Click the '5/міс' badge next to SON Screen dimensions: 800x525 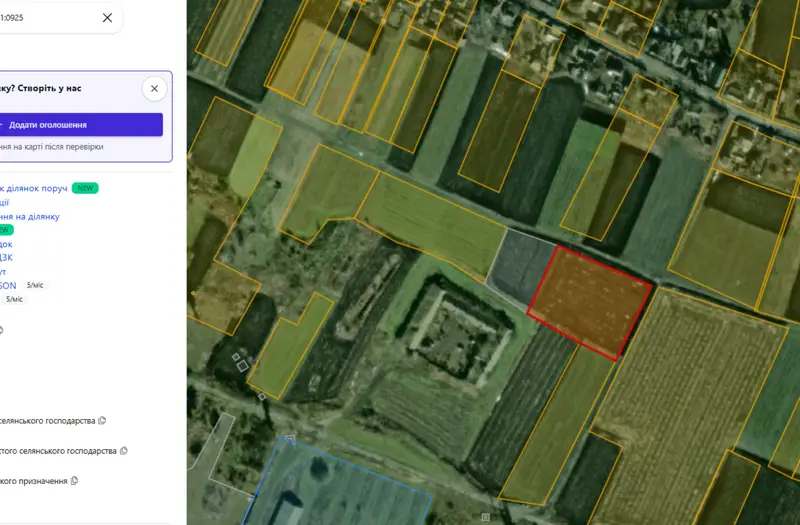pyautogui.click(x=35, y=285)
